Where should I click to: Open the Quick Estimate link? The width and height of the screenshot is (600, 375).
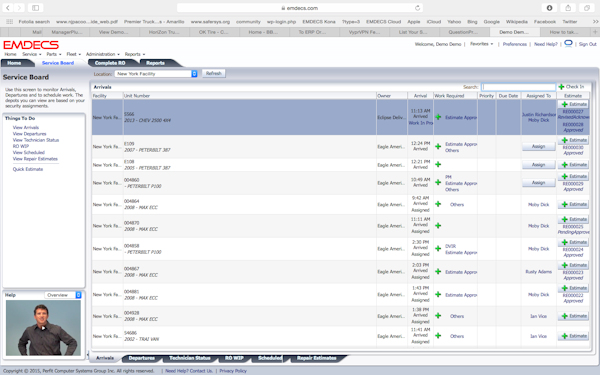[x=28, y=169]
